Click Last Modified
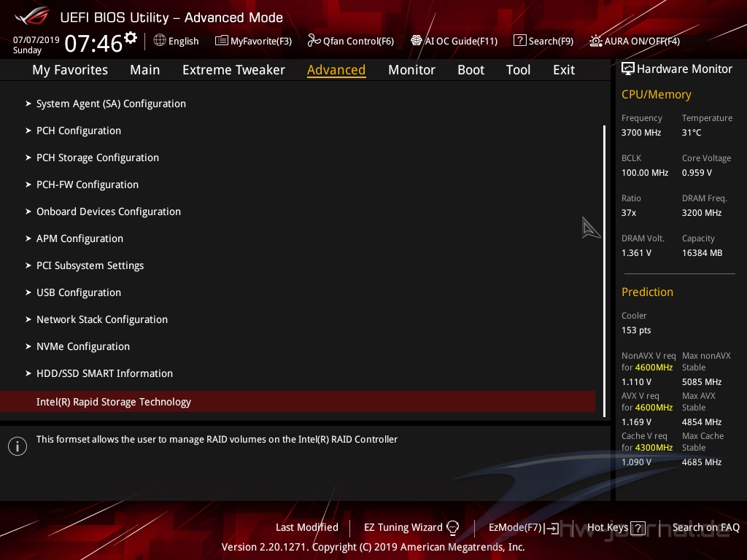The width and height of the screenshot is (747, 560). click(307, 527)
